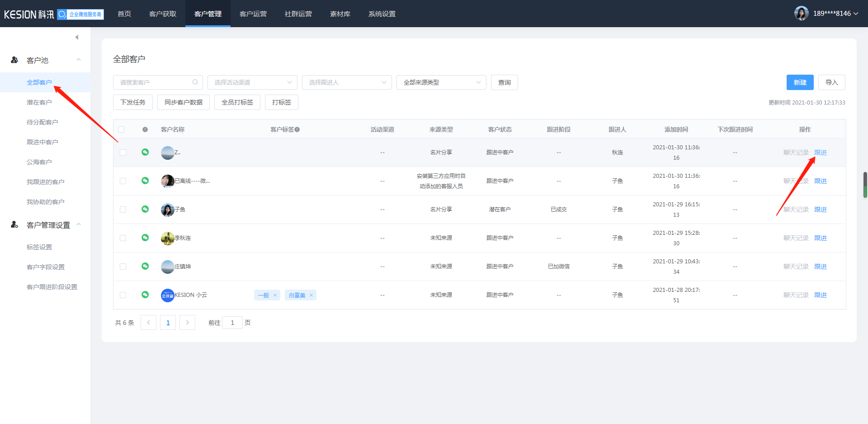Viewport: 868px width, 424px height.
Task: Toggle the select-all checkbox in table header
Action: pos(121,130)
